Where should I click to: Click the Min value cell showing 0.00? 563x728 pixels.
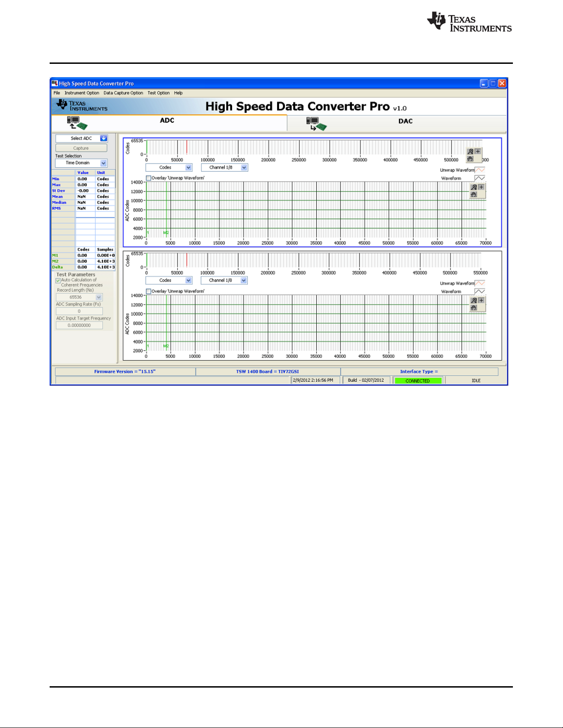pyautogui.click(x=85, y=179)
